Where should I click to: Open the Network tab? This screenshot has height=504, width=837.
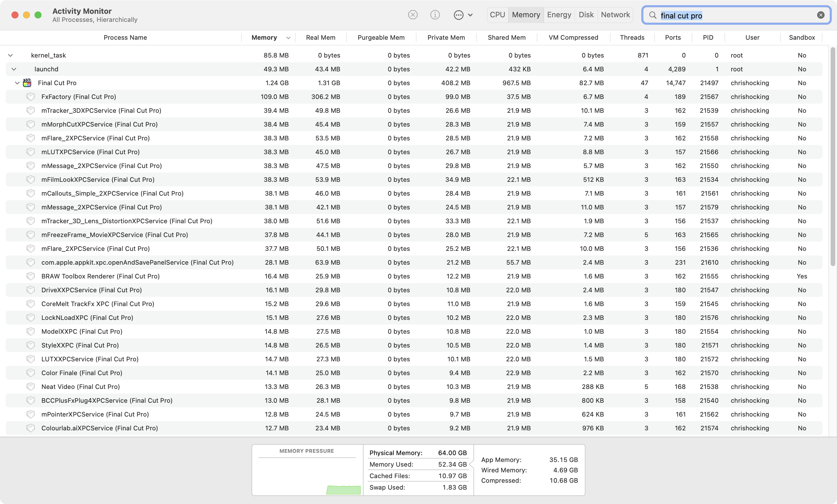[615, 15]
